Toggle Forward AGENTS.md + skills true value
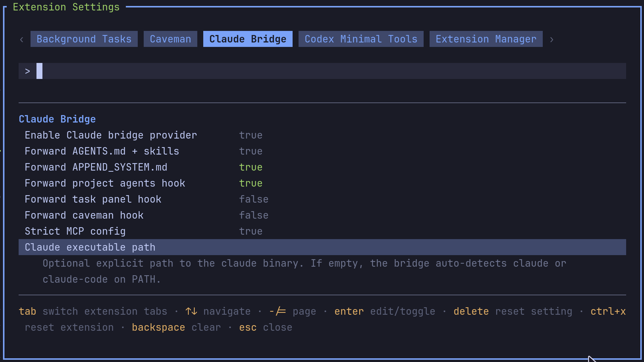 pos(251,151)
